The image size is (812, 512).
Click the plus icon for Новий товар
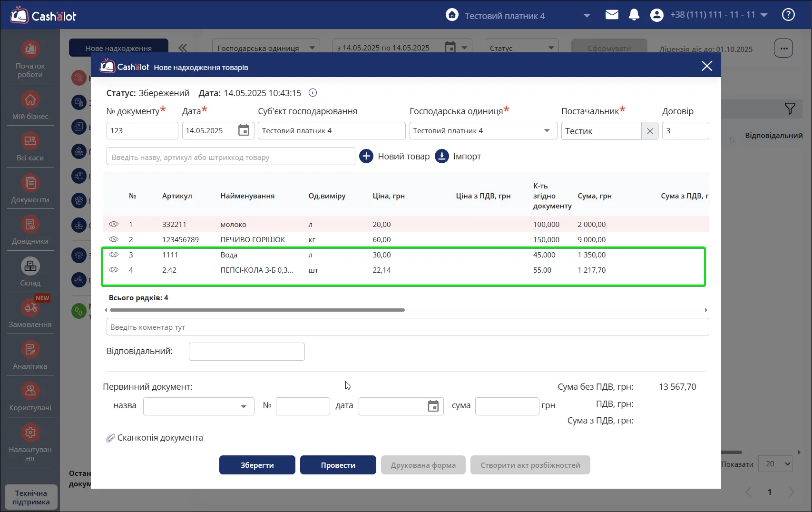click(366, 156)
